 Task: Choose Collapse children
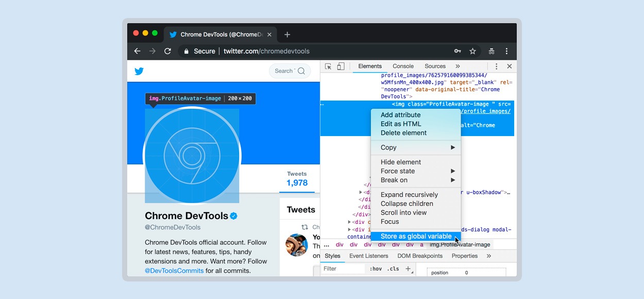416,204
